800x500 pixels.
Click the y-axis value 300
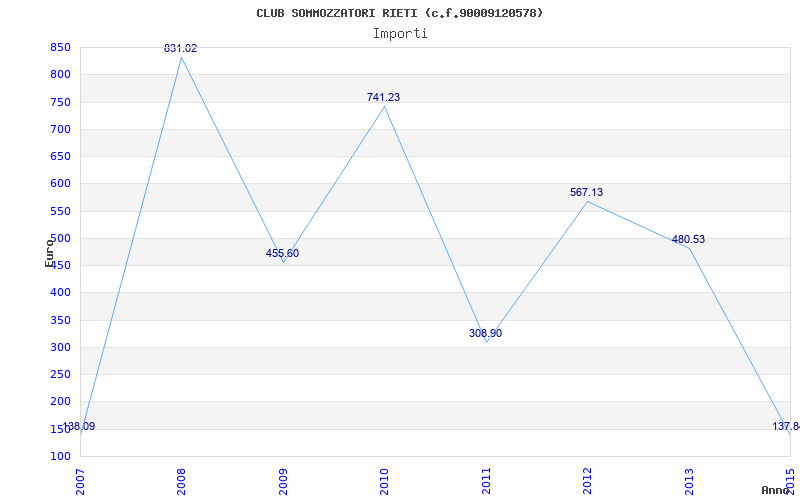[60, 347]
